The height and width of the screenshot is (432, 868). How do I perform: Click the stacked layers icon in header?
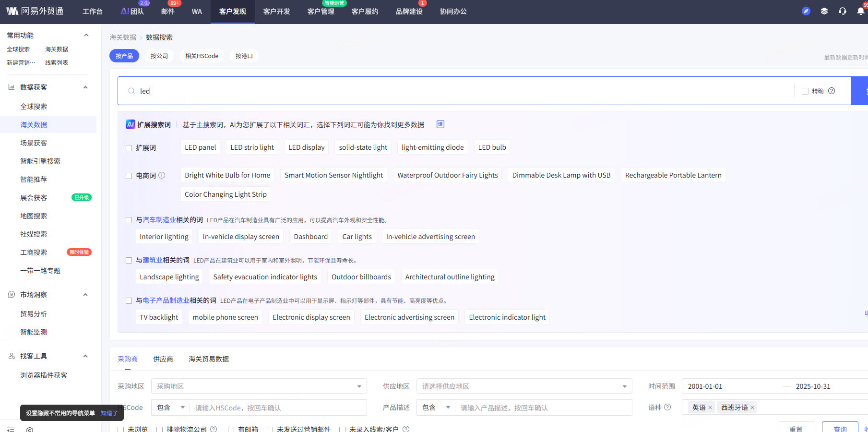coord(824,11)
